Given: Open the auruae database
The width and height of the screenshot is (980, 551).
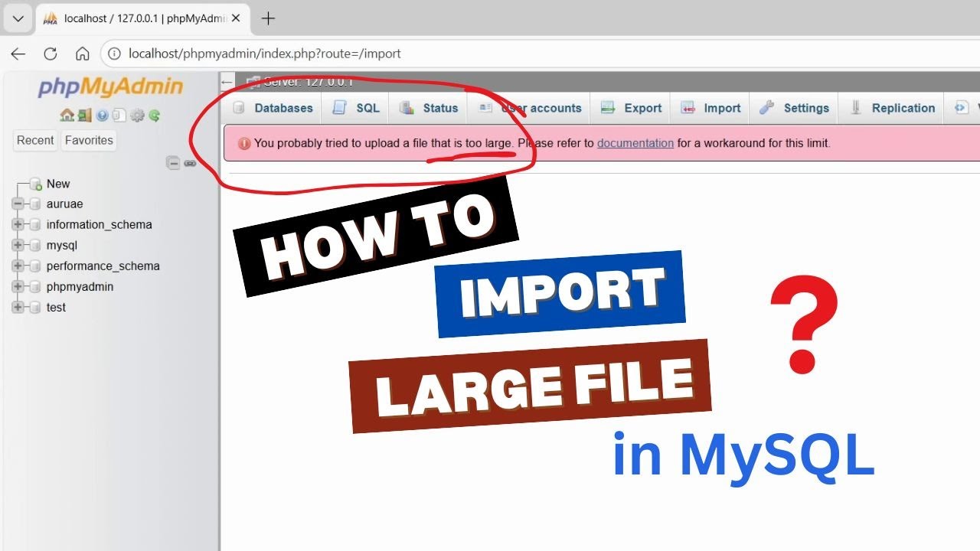Looking at the screenshot, I should 64,204.
